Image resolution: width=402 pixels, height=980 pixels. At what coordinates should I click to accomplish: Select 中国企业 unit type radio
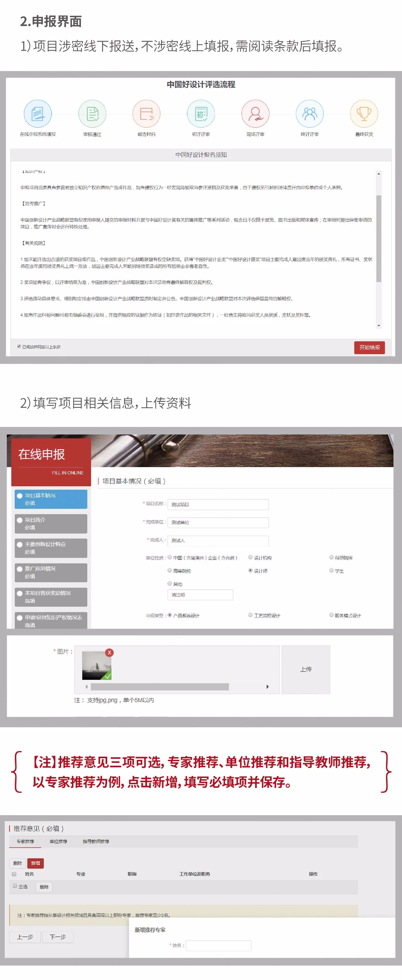click(x=170, y=557)
